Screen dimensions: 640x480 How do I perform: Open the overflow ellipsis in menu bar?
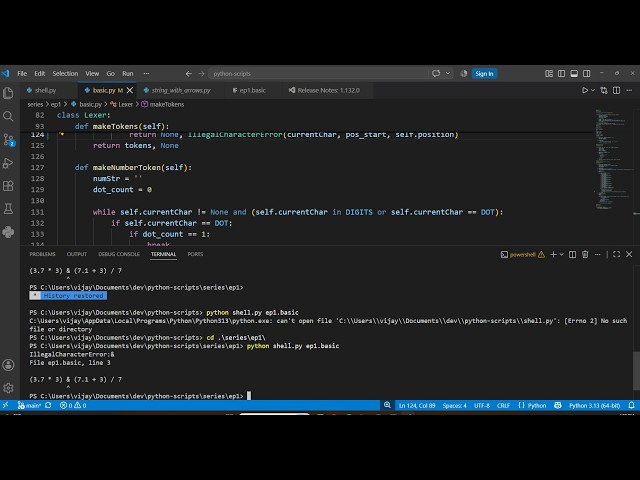[146, 73]
